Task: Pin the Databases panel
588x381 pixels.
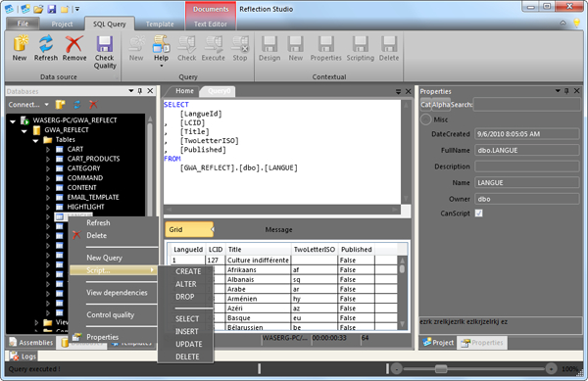Action: pos(140,91)
